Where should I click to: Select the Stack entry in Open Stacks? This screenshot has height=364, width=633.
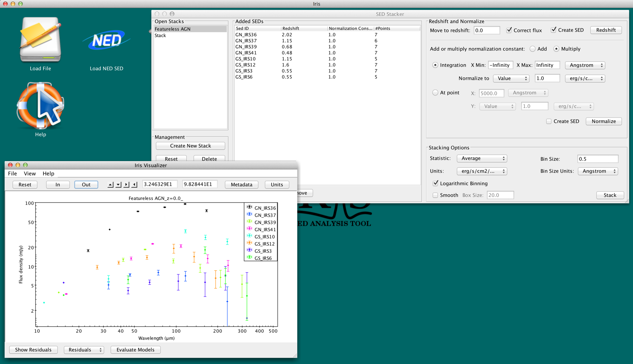pos(190,35)
